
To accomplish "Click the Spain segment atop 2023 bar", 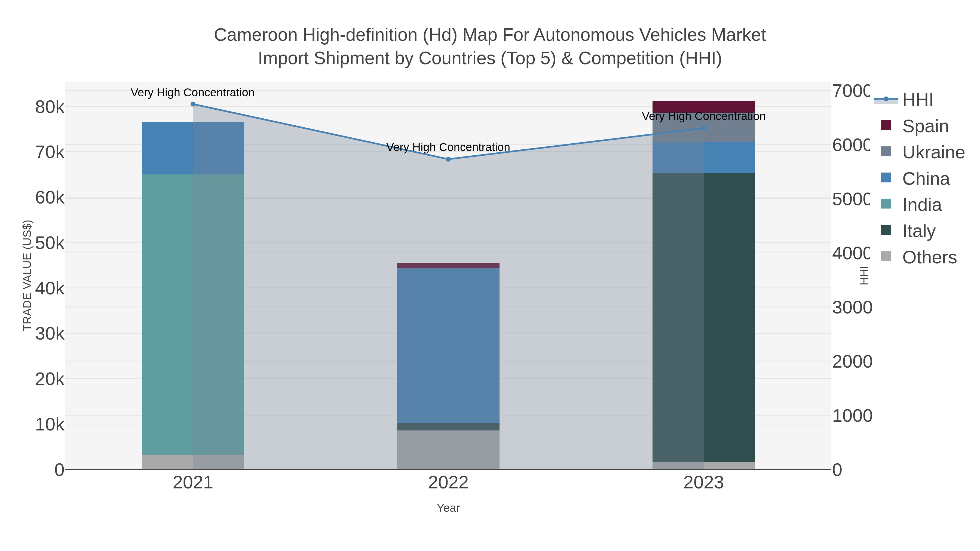I will [x=703, y=106].
